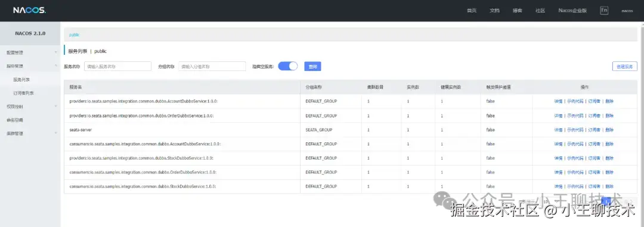Open 示例代码 for the seata-server row

pos(575,130)
